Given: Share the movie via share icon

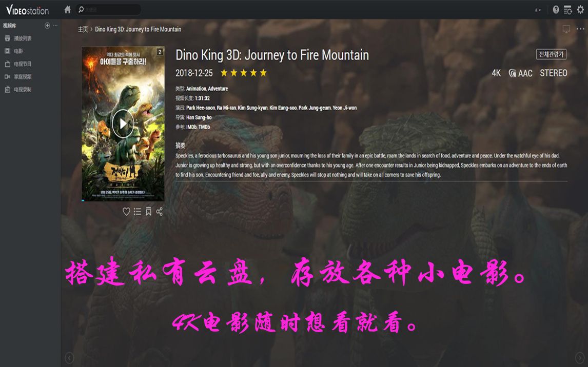Looking at the screenshot, I should 160,212.
